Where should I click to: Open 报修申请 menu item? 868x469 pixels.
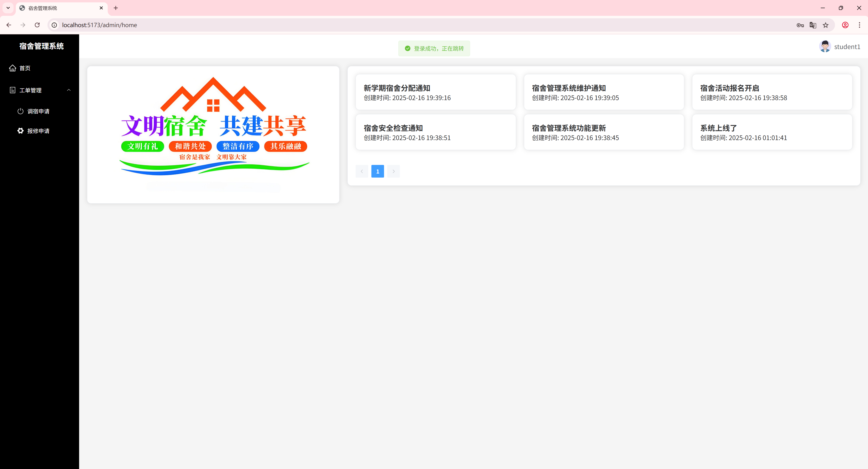[x=38, y=131]
